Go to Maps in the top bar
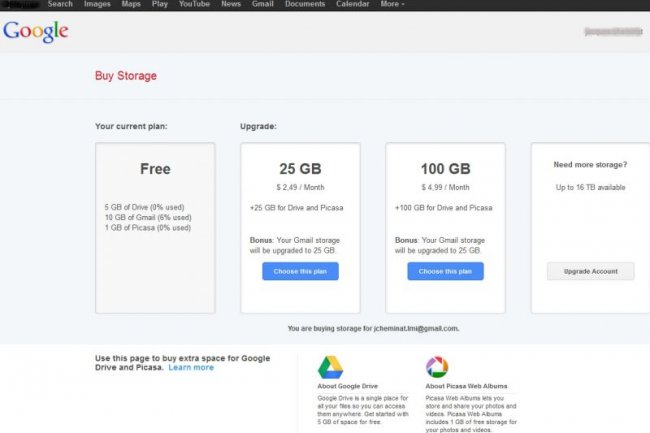Screen dimensions: 650x433 [x=131, y=4]
